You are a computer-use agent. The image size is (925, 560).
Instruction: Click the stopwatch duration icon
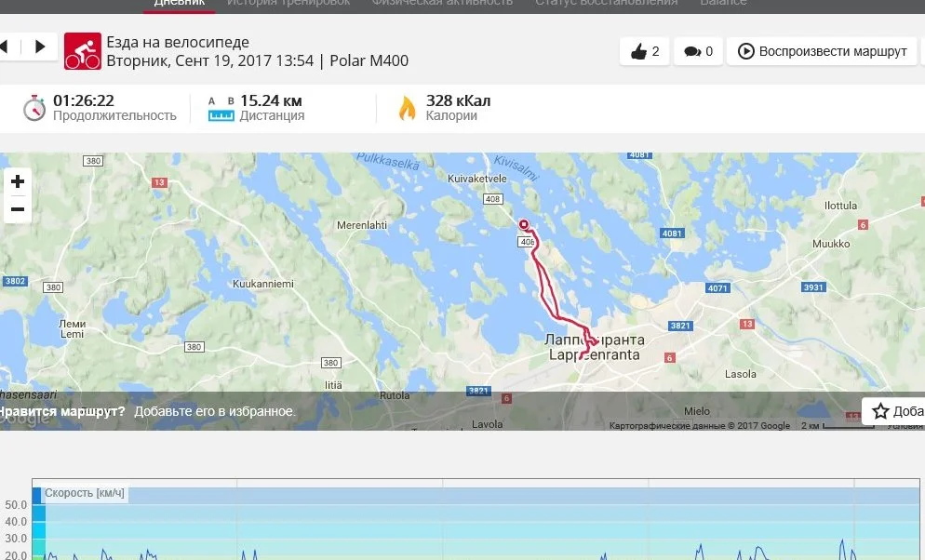[34, 108]
